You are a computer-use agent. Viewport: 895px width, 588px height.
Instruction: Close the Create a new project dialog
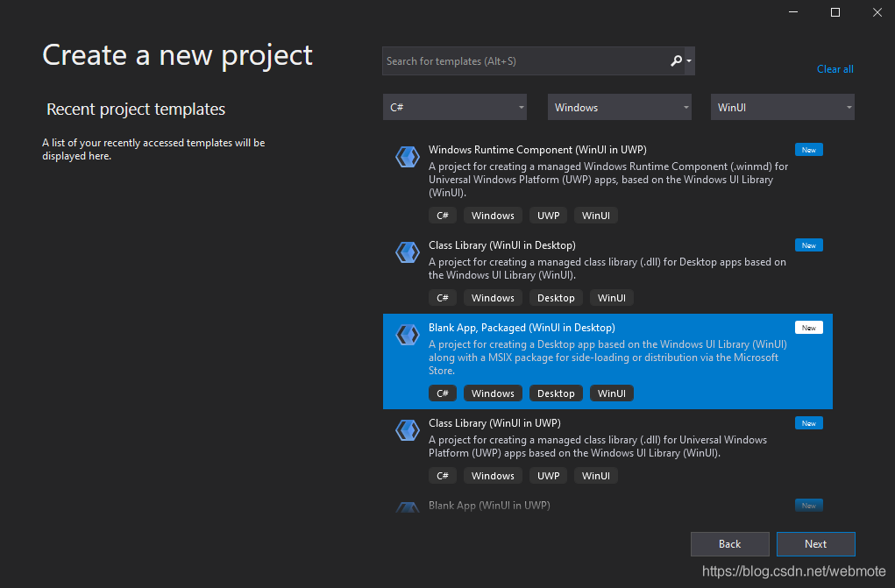877,12
